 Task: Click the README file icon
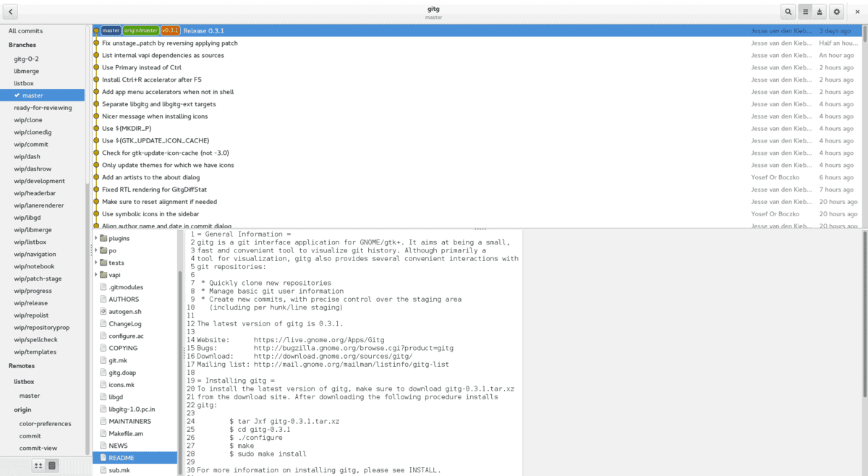[103, 458]
